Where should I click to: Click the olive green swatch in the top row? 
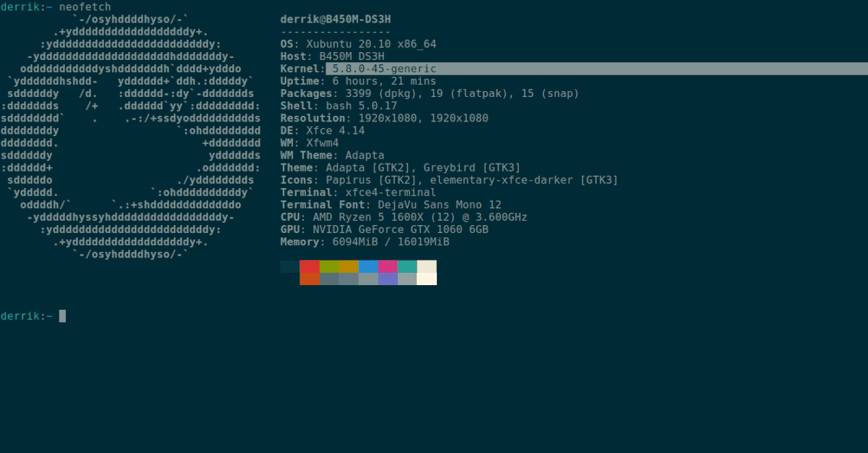point(329,266)
